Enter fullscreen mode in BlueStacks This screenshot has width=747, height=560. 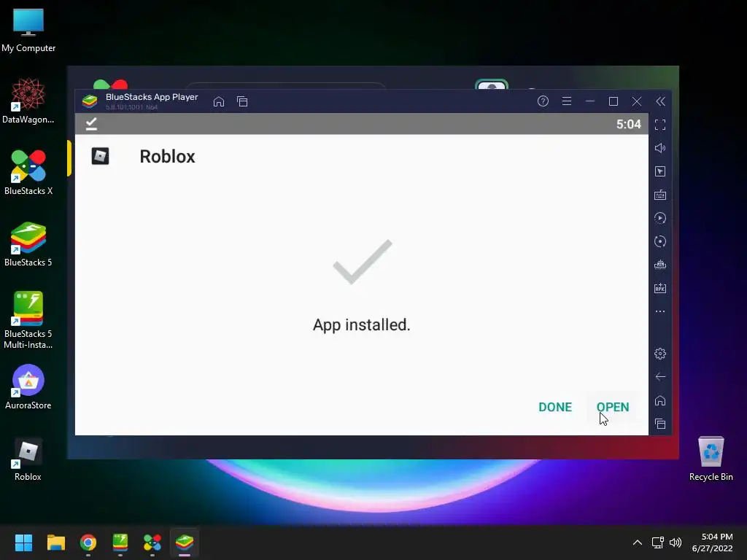click(x=660, y=125)
